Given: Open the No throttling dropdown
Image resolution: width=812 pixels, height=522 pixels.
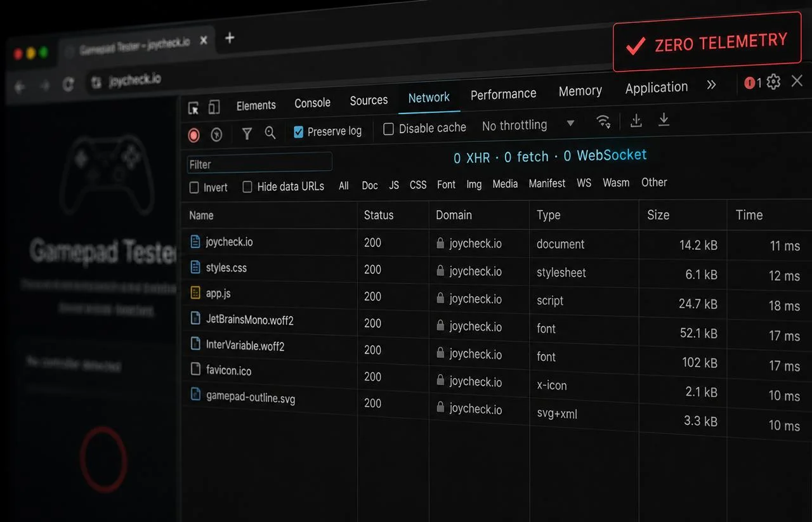Looking at the screenshot, I should [x=528, y=124].
